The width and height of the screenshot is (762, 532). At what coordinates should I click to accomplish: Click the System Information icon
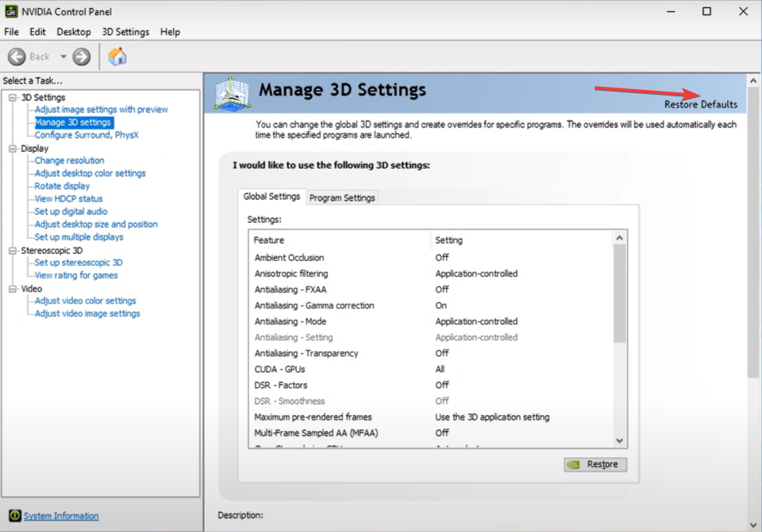(x=15, y=515)
